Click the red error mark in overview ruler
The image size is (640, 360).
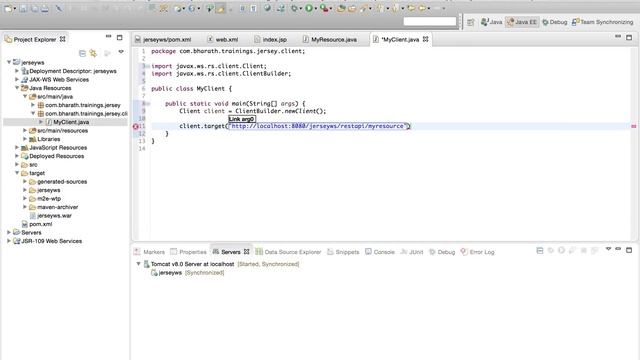tap(633, 127)
